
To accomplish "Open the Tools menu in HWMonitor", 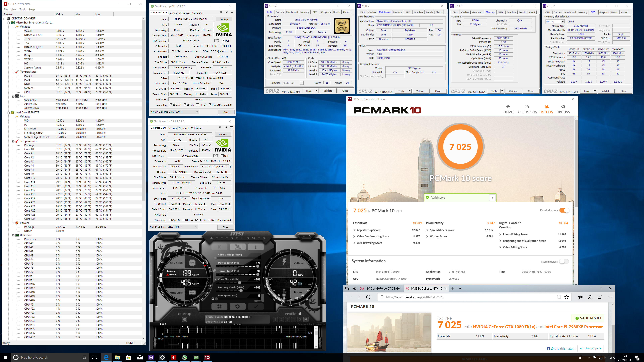I will coord(23,9).
